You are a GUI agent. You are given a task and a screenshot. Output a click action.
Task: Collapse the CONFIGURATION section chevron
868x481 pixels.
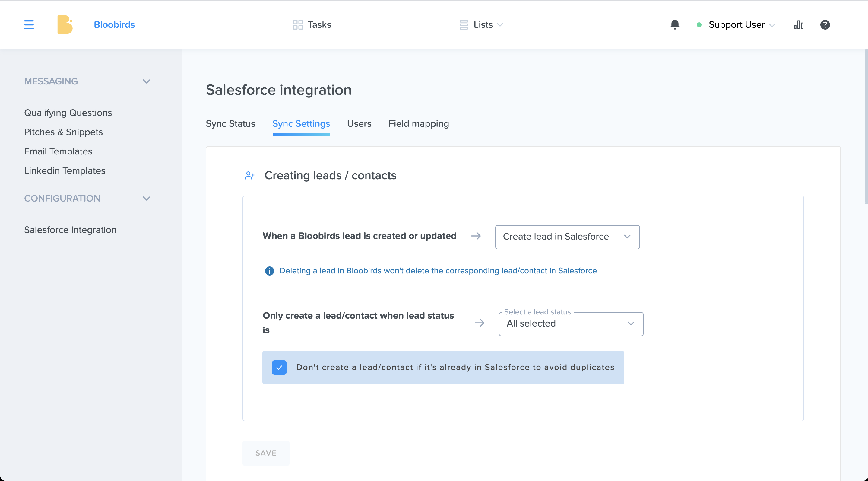[x=146, y=198]
